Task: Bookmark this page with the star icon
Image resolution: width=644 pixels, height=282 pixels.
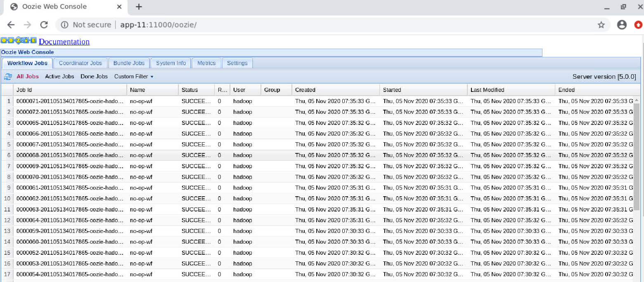Action: (x=601, y=25)
